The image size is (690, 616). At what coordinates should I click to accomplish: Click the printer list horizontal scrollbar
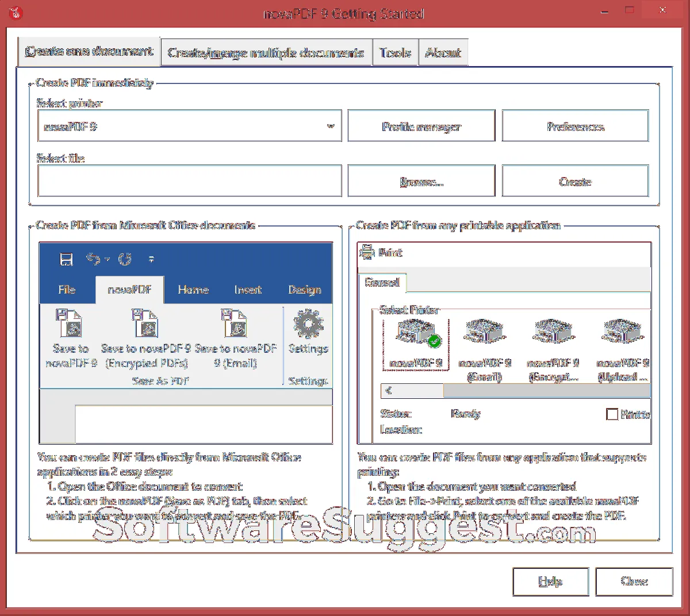coord(546,391)
